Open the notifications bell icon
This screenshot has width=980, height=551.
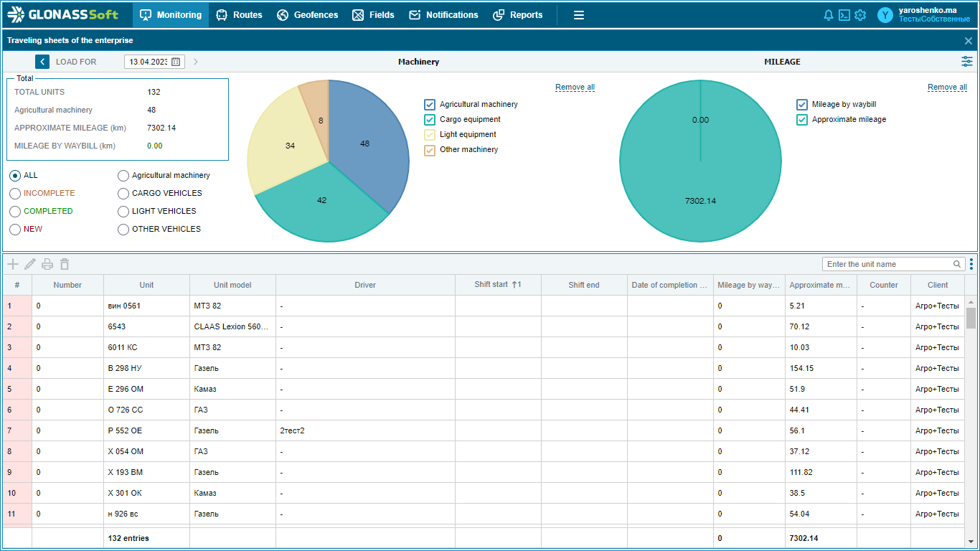(829, 15)
